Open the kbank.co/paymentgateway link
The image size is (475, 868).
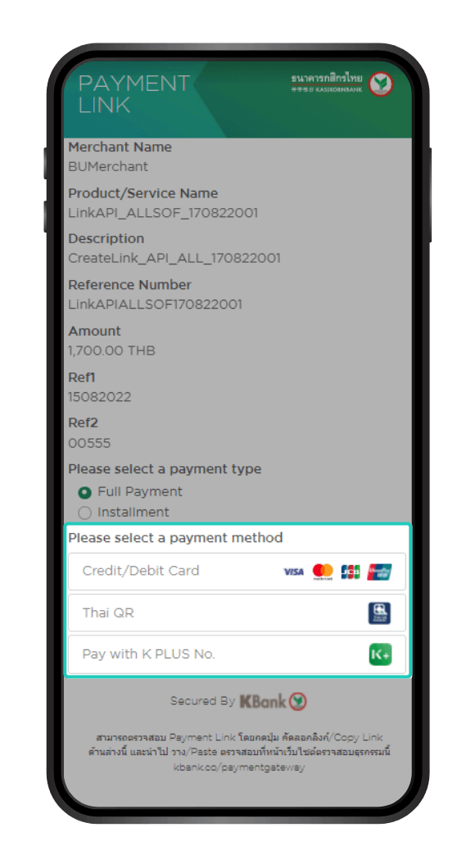[239, 767]
